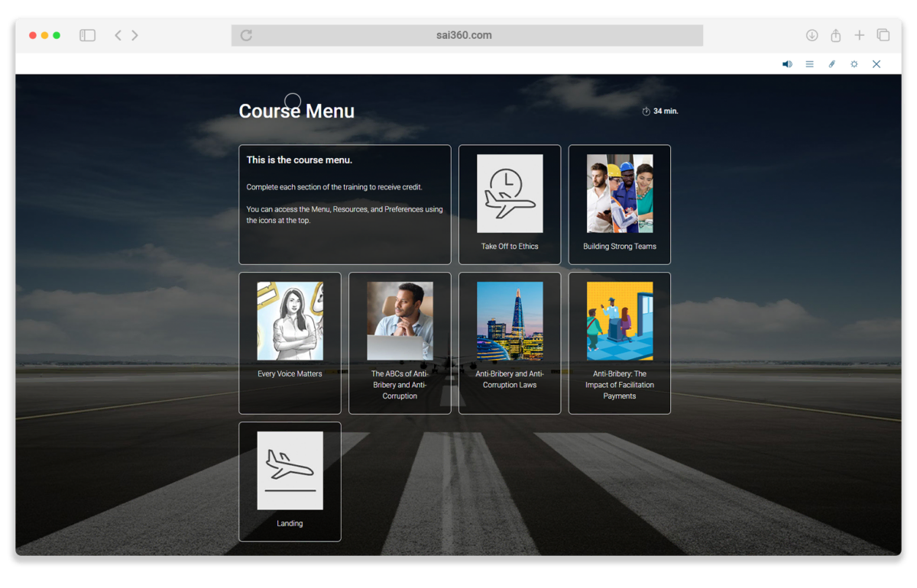Click the browser back navigation arrow
This screenshot has height=588, width=917.
[116, 34]
